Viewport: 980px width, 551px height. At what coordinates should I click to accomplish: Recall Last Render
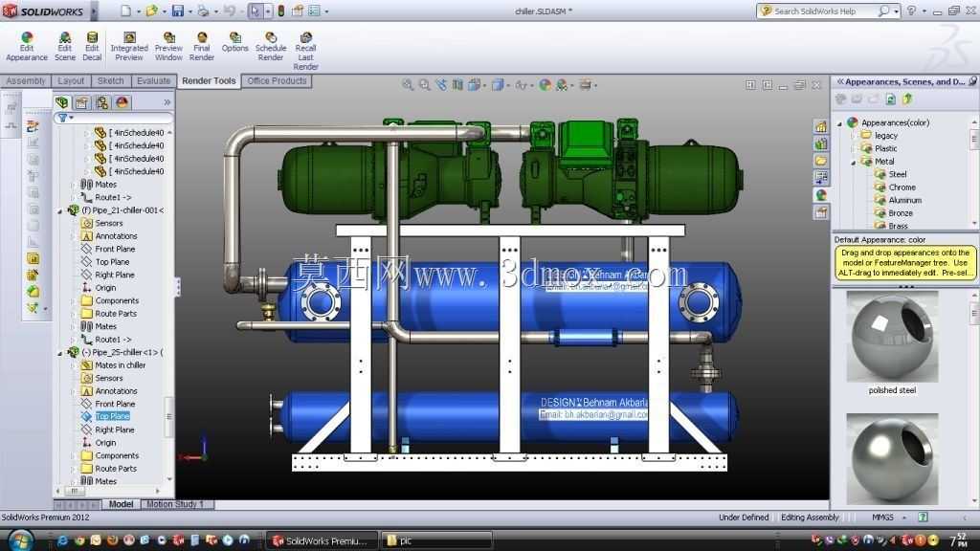click(x=305, y=52)
